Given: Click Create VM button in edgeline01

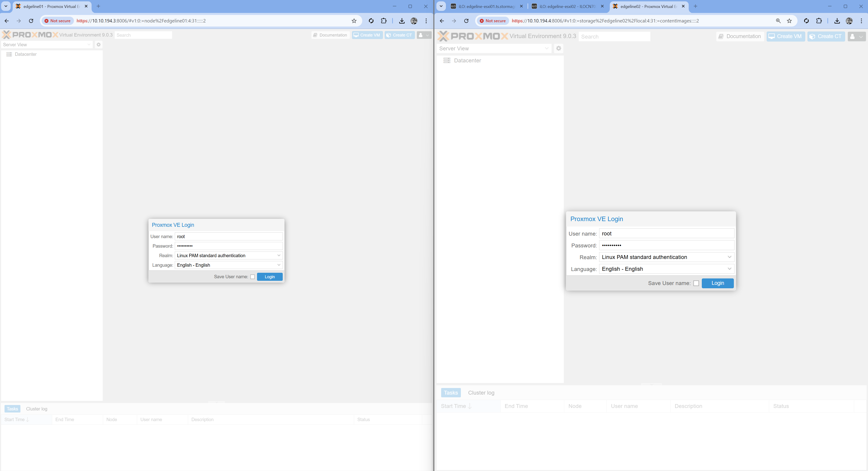Looking at the screenshot, I should tap(367, 35).
